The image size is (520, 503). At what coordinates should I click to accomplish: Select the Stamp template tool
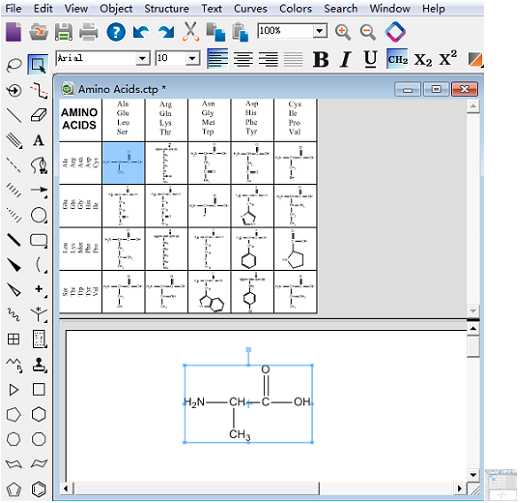pyautogui.click(x=39, y=364)
